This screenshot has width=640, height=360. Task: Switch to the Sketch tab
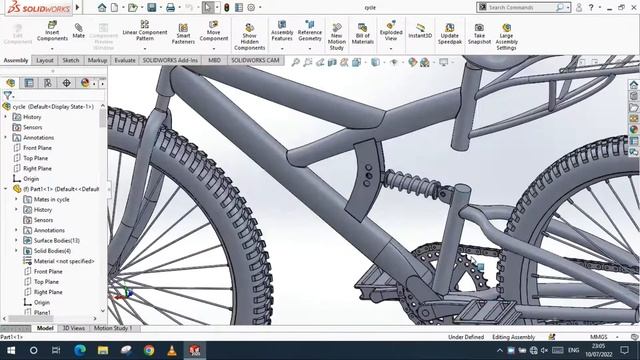click(x=71, y=60)
